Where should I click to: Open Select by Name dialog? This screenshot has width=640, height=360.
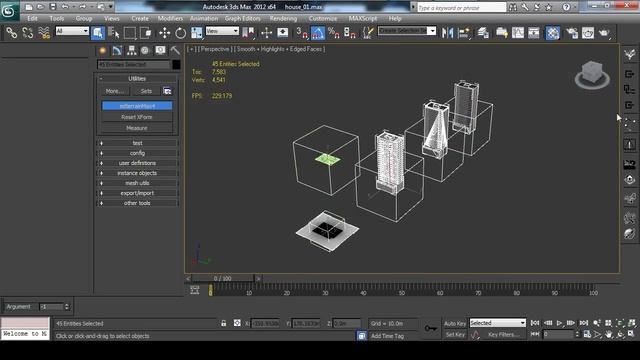tap(113, 33)
